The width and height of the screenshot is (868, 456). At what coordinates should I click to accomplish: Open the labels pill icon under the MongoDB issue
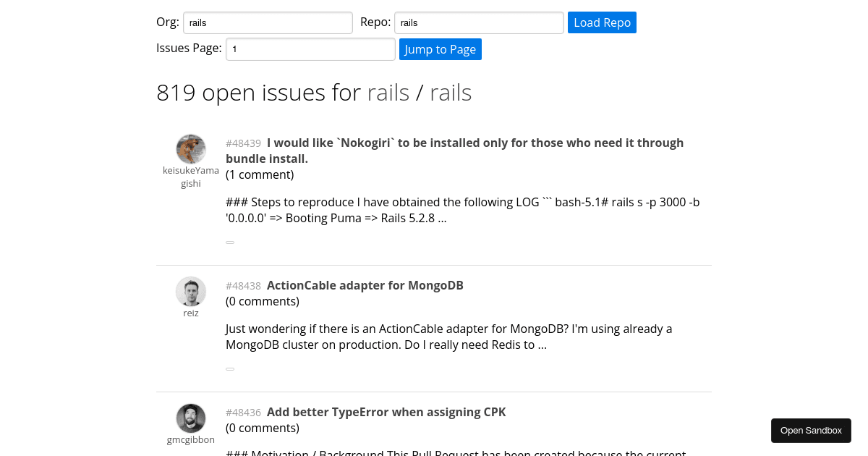click(x=230, y=368)
